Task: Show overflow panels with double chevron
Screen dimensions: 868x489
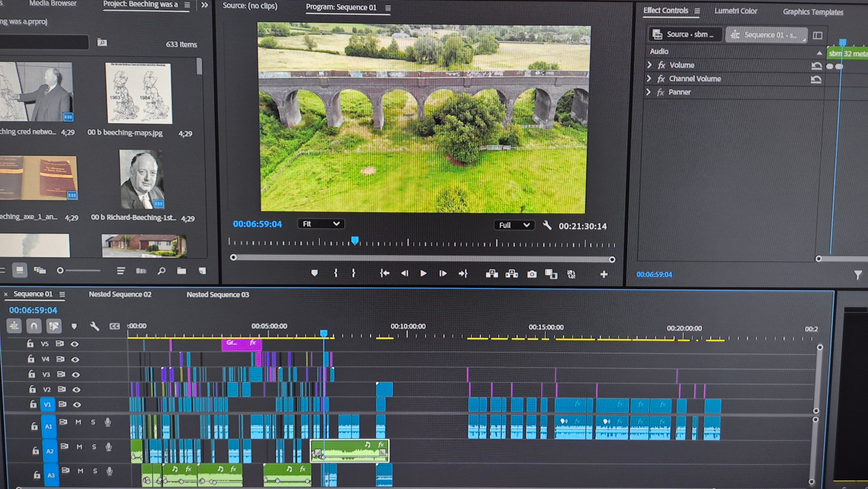Action: click(x=204, y=5)
